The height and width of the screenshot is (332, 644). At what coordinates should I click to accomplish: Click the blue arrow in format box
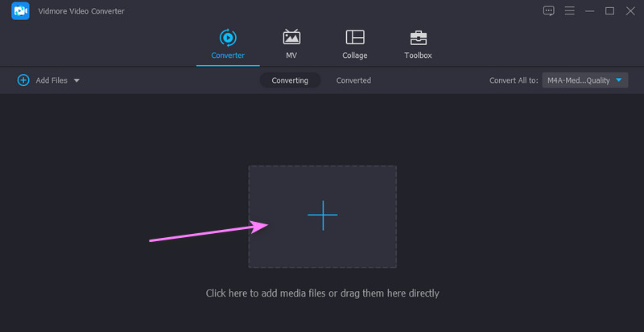[x=619, y=80]
